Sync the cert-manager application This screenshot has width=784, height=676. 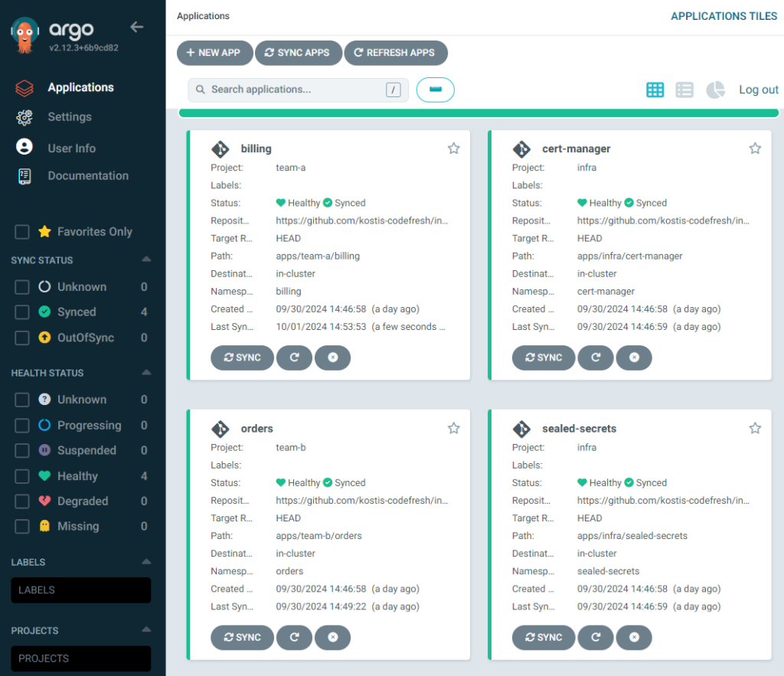click(544, 358)
